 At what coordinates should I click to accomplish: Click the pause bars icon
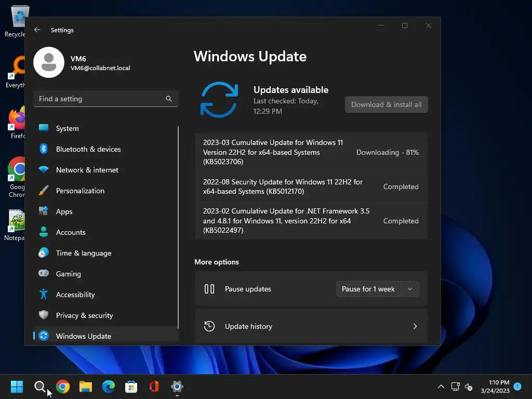coord(209,289)
